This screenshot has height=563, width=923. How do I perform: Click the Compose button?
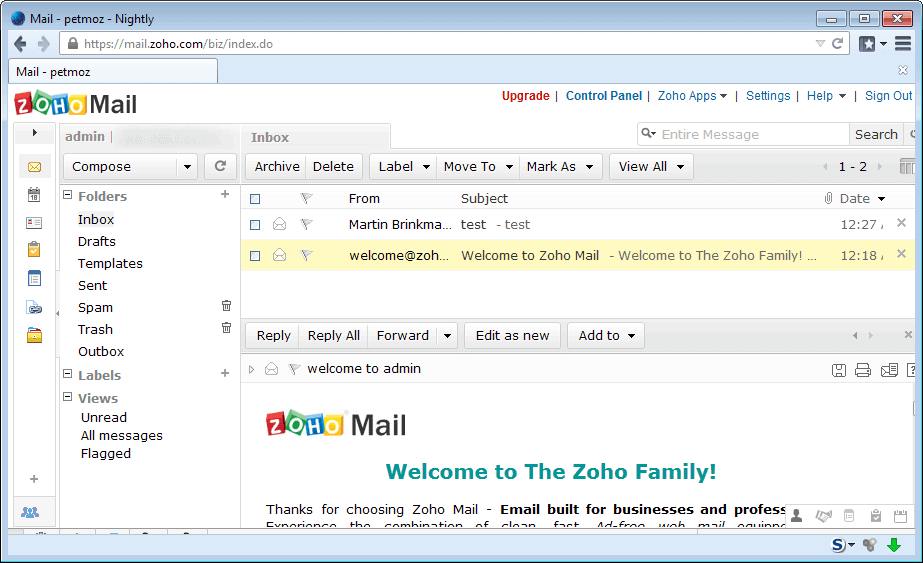[x=121, y=167]
